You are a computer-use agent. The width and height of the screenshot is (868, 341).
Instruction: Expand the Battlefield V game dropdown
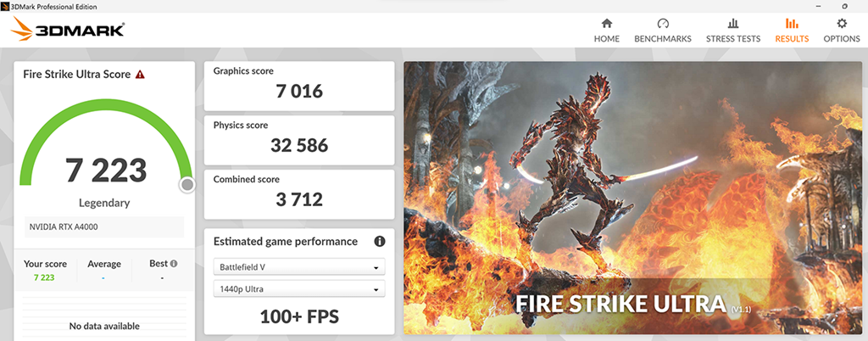(299, 267)
